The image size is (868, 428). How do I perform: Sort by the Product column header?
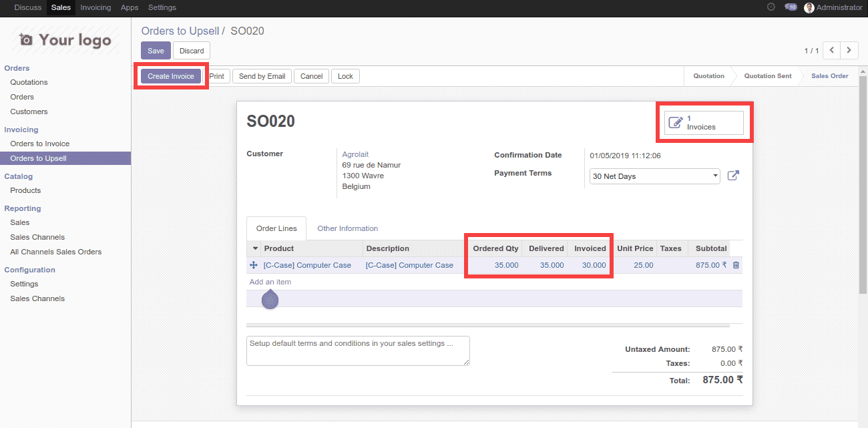(x=312, y=248)
